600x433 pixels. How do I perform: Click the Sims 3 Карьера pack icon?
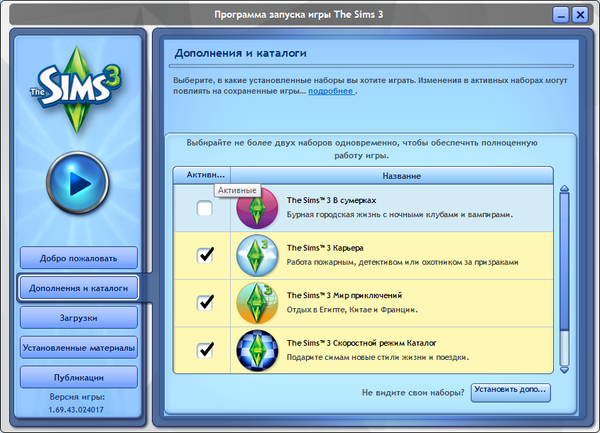point(258,255)
